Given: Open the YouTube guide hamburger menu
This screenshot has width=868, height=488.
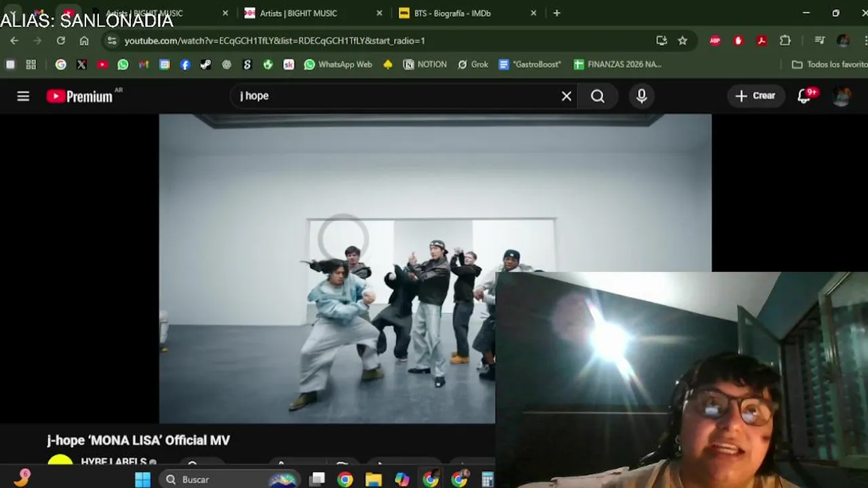Looking at the screenshot, I should [x=23, y=96].
